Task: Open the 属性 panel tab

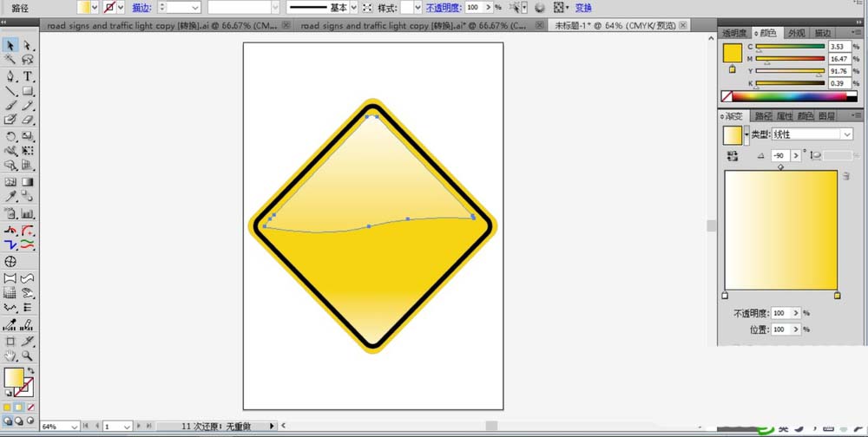Action: (x=785, y=116)
